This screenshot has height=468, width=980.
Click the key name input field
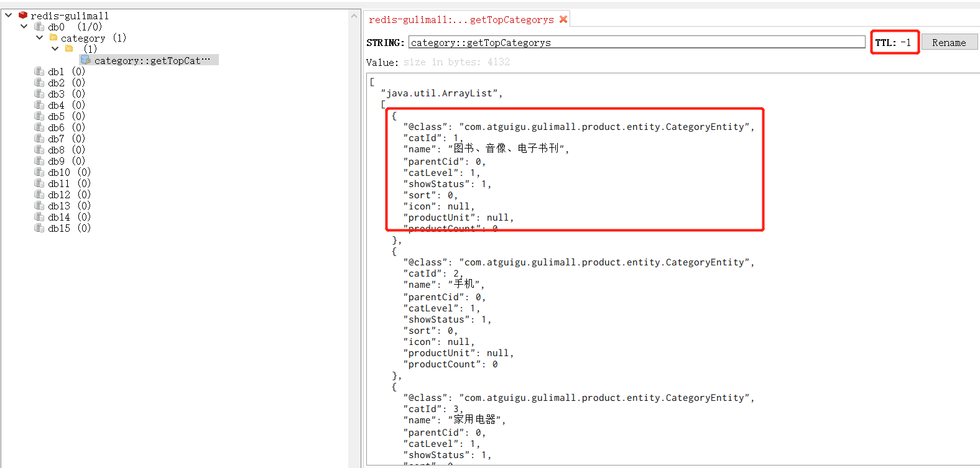[x=637, y=42]
